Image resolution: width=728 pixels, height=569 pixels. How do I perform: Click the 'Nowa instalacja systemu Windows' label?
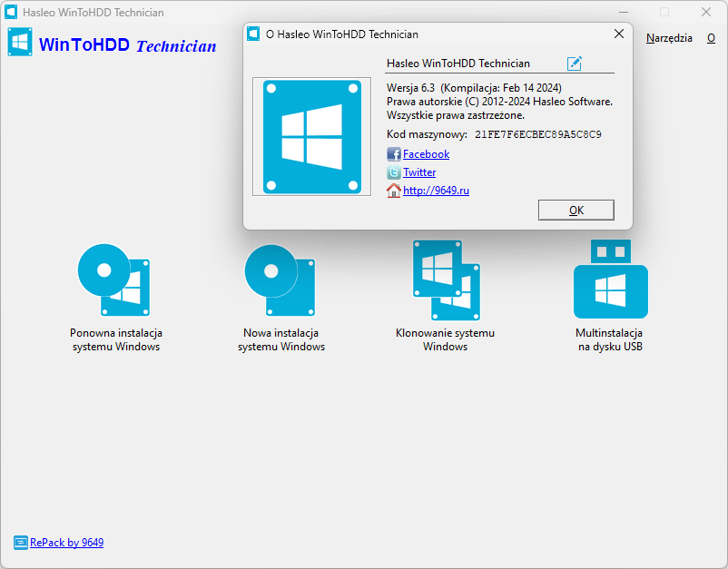(x=281, y=339)
